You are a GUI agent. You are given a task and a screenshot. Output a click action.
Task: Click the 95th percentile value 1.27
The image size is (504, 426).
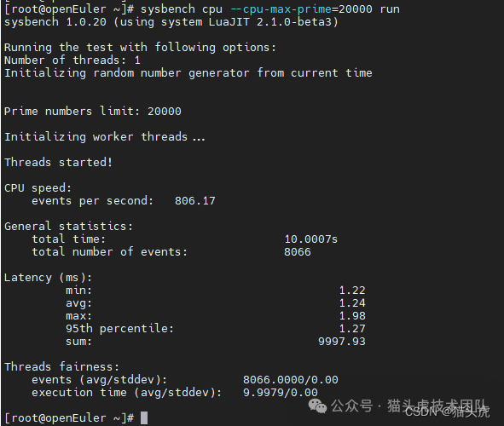352,329
